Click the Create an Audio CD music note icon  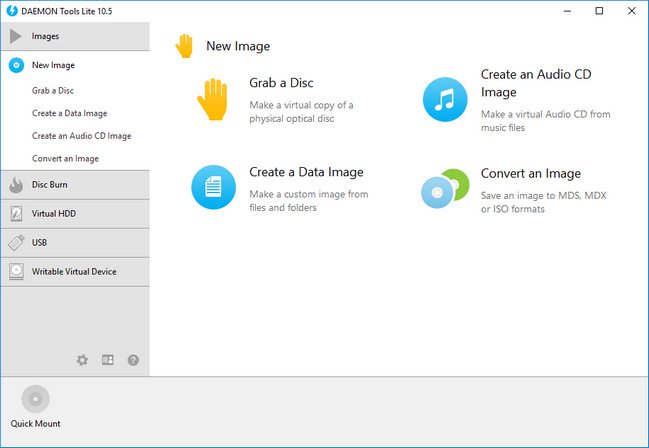click(445, 100)
